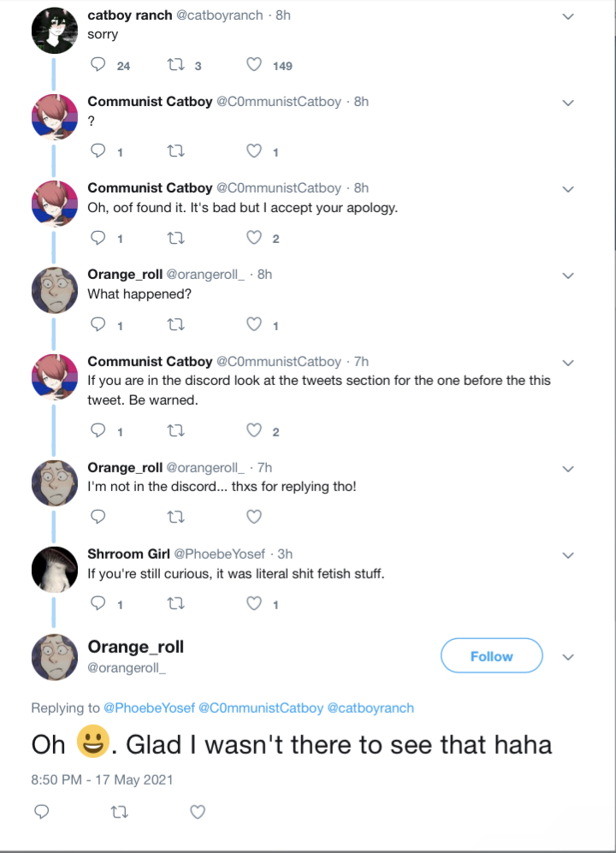Follow Orange_roll
616x853 pixels.
(x=491, y=656)
